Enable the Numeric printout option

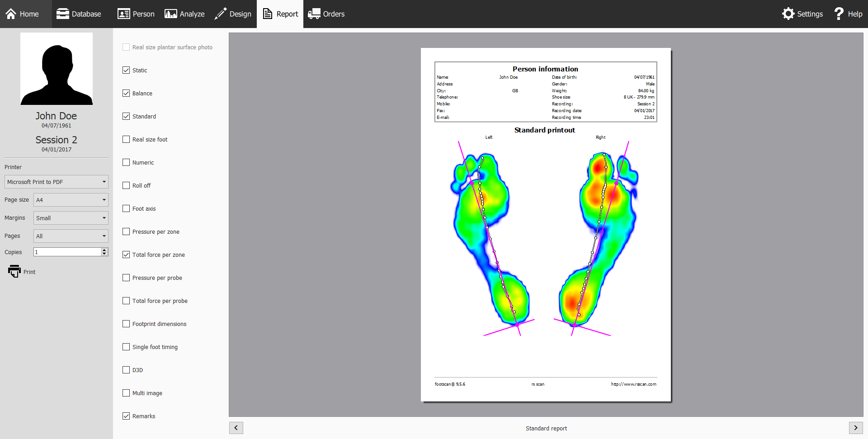coord(126,162)
